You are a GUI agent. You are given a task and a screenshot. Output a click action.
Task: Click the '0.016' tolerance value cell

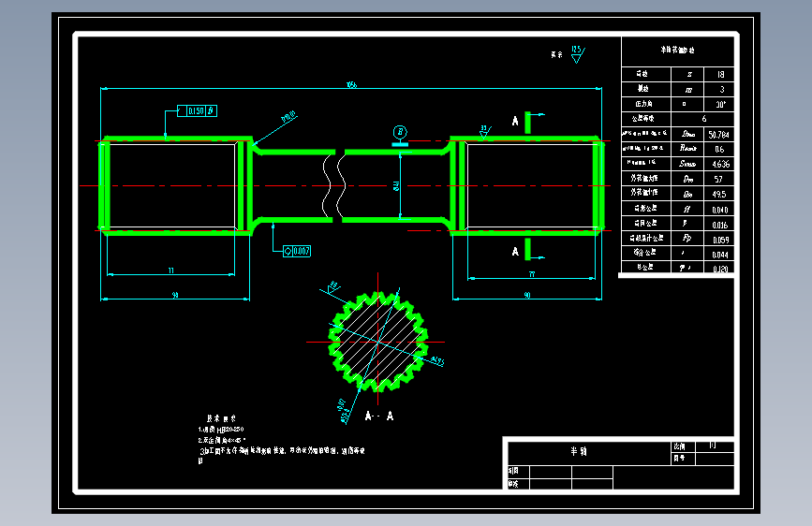click(x=718, y=225)
